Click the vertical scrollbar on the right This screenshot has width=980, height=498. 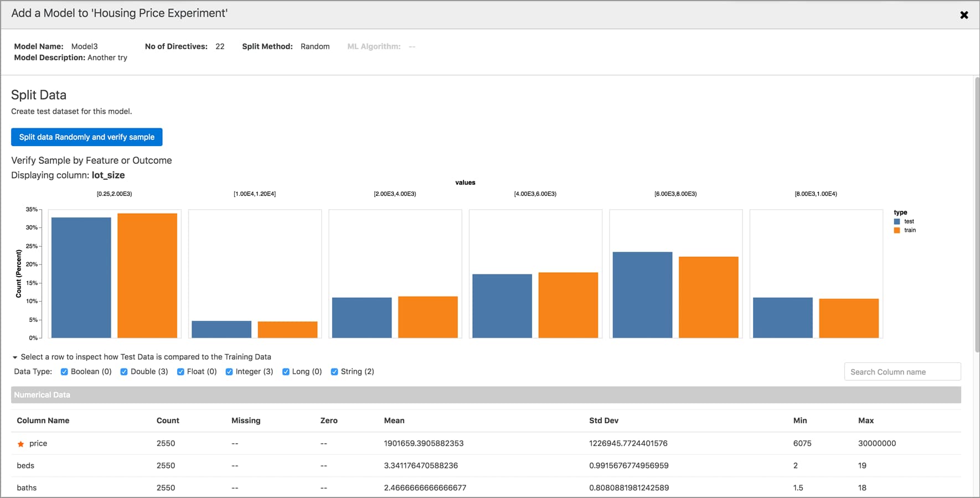976,215
